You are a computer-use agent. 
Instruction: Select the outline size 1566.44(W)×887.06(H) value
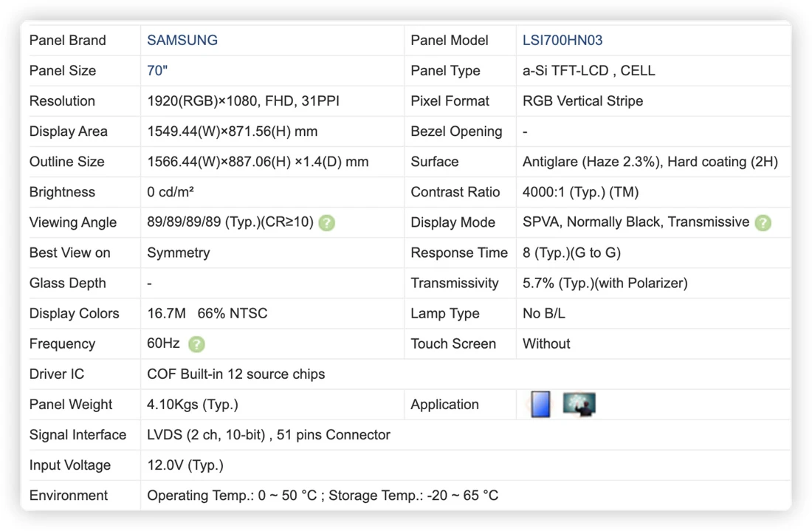coord(258,162)
